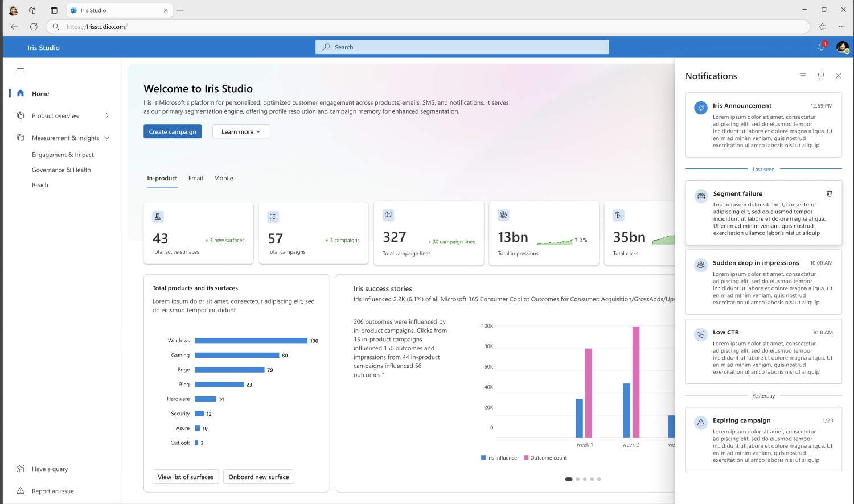The image size is (854, 504).
Task: Select the last carousel pagination dot
Action: 599,479
